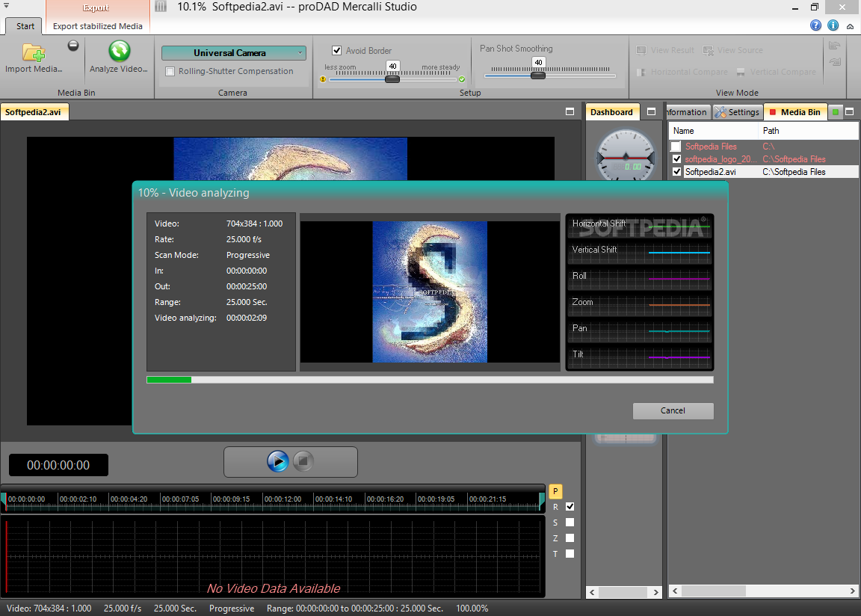Viewport: 861px width, 616px height.
Task: Click the Import Media label
Action: [x=34, y=70]
